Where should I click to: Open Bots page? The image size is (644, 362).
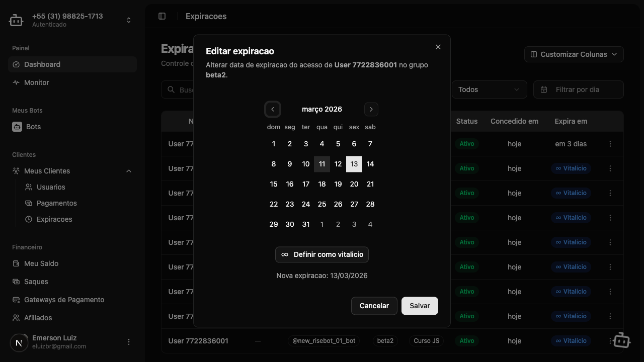(72, 127)
